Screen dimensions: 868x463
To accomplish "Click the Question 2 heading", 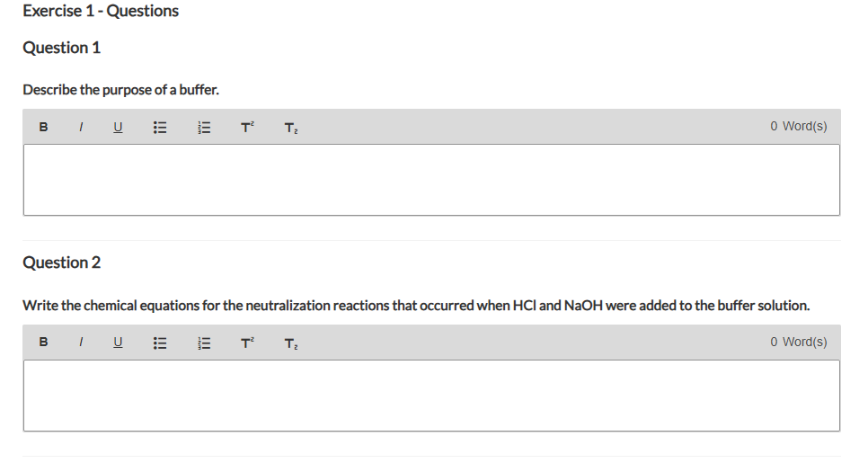I will coord(61,263).
